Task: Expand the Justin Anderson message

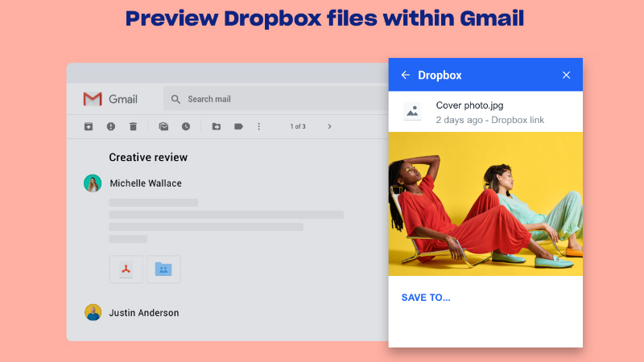Action: (144, 313)
